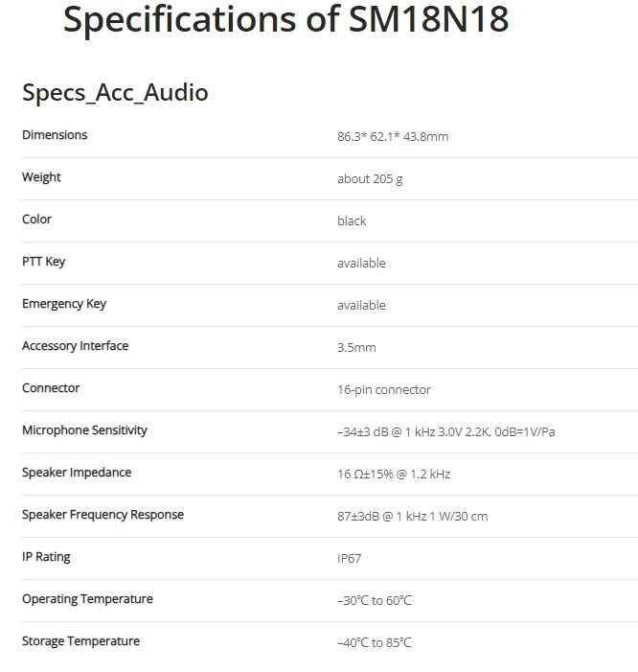Click the Microphone Sensitivity label

point(84,430)
